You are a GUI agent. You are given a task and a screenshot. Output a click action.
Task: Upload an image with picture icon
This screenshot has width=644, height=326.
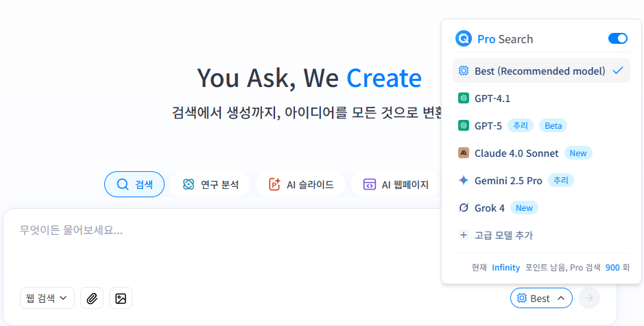coord(121,298)
